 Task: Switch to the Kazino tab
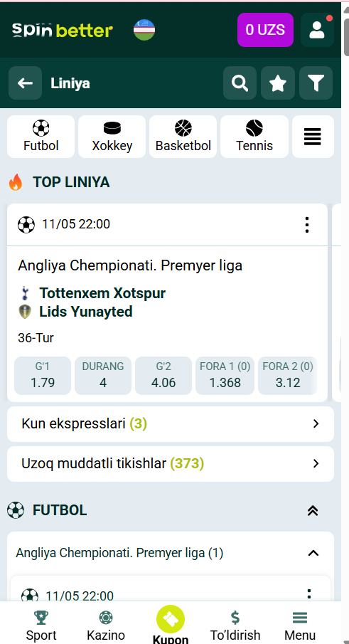106,625
